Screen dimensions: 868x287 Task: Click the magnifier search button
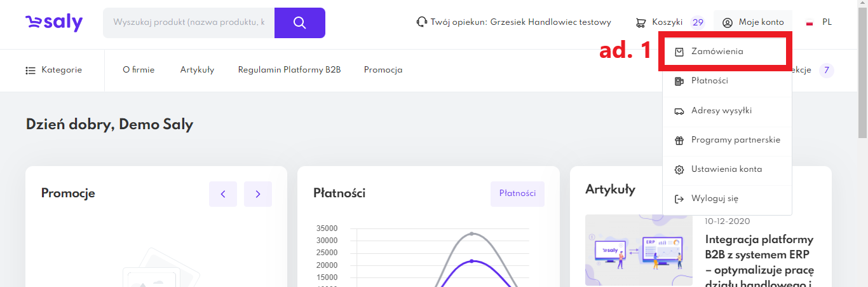[300, 23]
